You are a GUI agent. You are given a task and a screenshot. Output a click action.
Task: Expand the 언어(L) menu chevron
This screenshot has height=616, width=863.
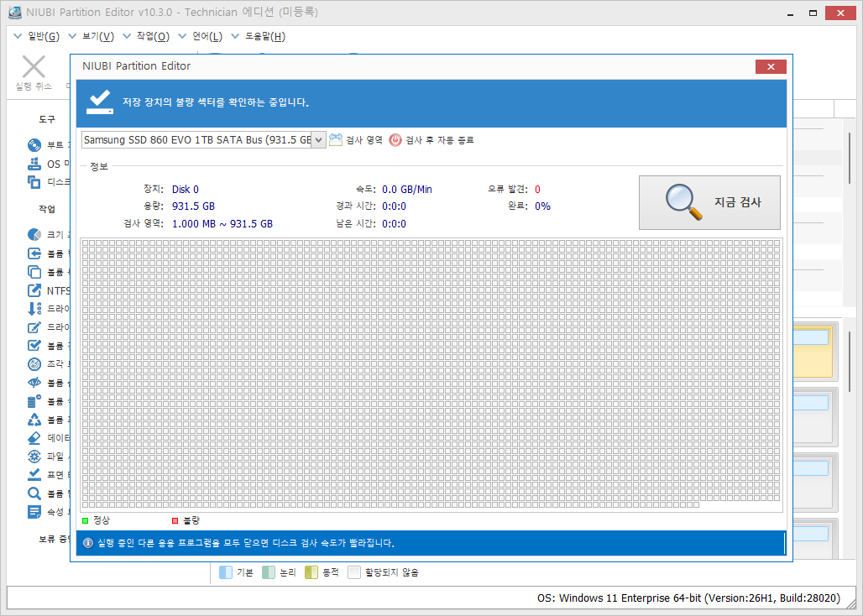(183, 37)
